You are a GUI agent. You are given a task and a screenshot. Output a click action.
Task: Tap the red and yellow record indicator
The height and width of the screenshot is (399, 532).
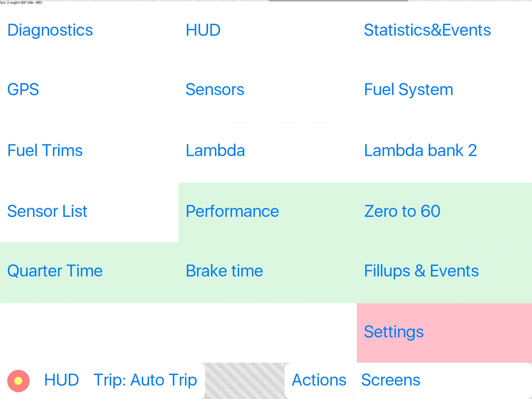[18, 381]
